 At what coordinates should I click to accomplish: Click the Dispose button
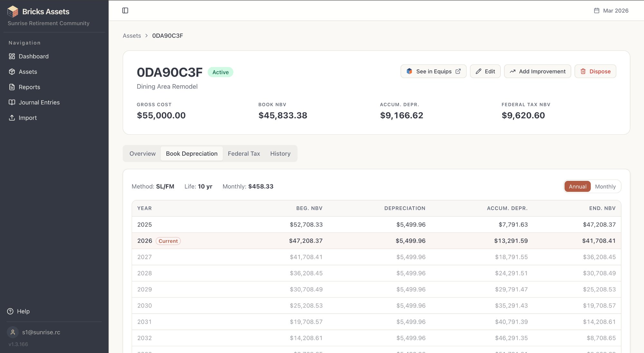595,72
